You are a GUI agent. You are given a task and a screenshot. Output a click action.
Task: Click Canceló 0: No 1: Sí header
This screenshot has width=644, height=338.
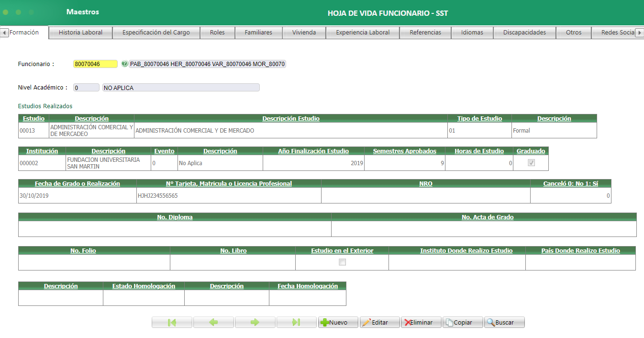click(x=571, y=183)
